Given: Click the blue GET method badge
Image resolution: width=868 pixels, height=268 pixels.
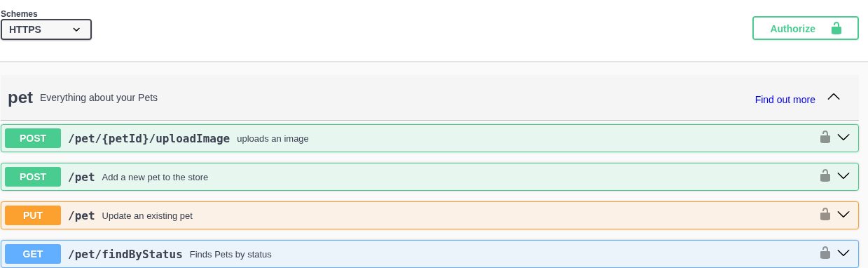Looking at the screenshot, I should point(33,254).
